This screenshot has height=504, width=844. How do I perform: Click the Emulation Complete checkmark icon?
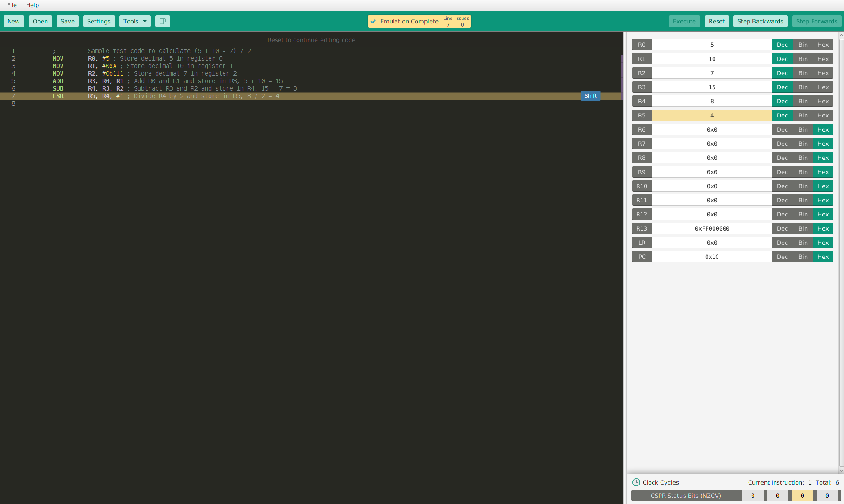[x=374, y=21]
